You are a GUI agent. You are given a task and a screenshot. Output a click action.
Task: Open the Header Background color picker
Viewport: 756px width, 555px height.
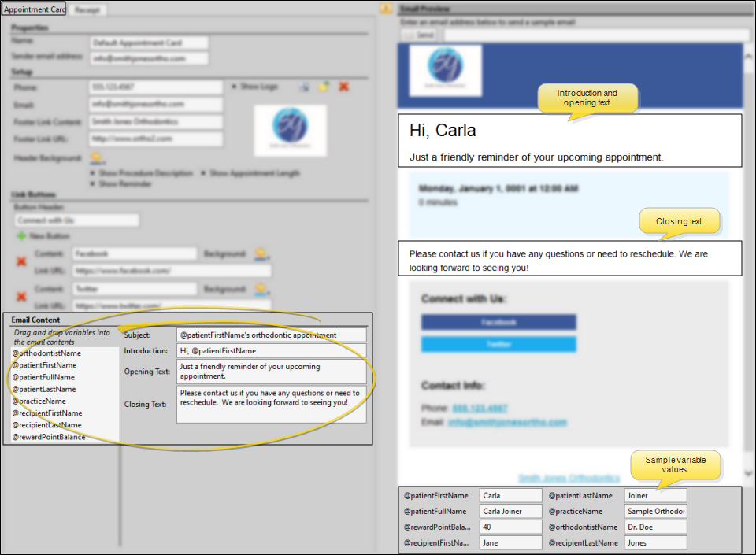click(96, 158)
